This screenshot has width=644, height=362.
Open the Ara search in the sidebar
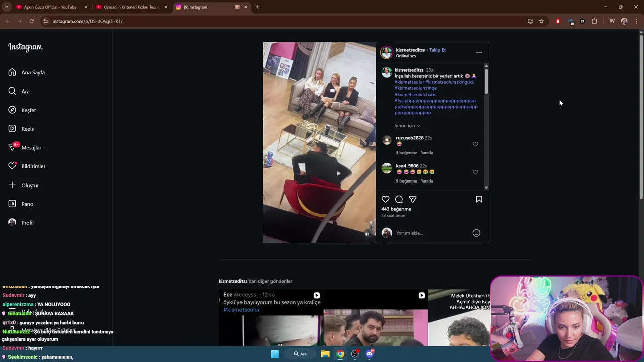[x=19, y=91]
